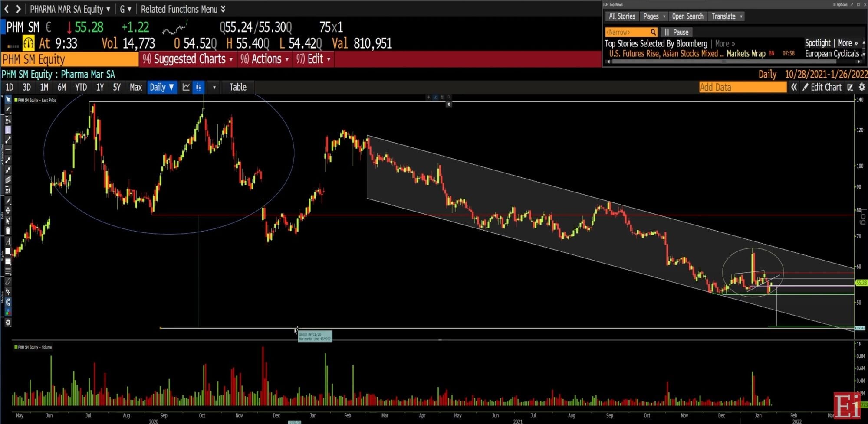Open chart type dropdown arrow next to candle icon
This screenshot has height=424, width=868.
[214, 87]
